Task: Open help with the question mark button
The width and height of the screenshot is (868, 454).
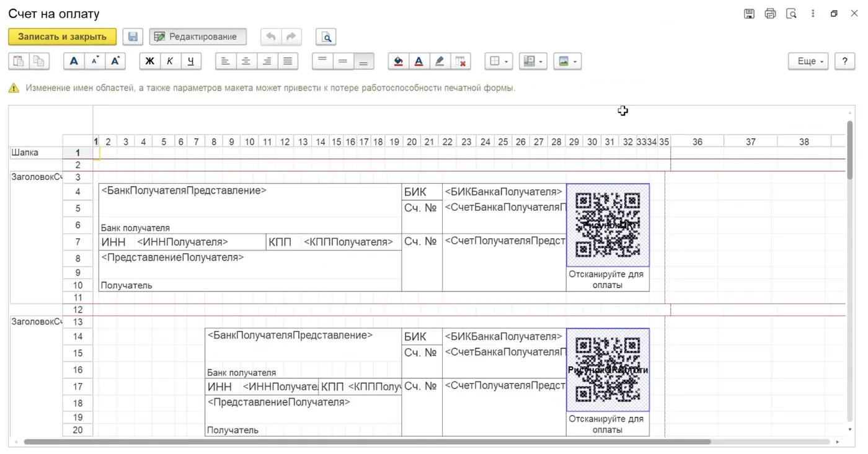Action: click(844, 61)
